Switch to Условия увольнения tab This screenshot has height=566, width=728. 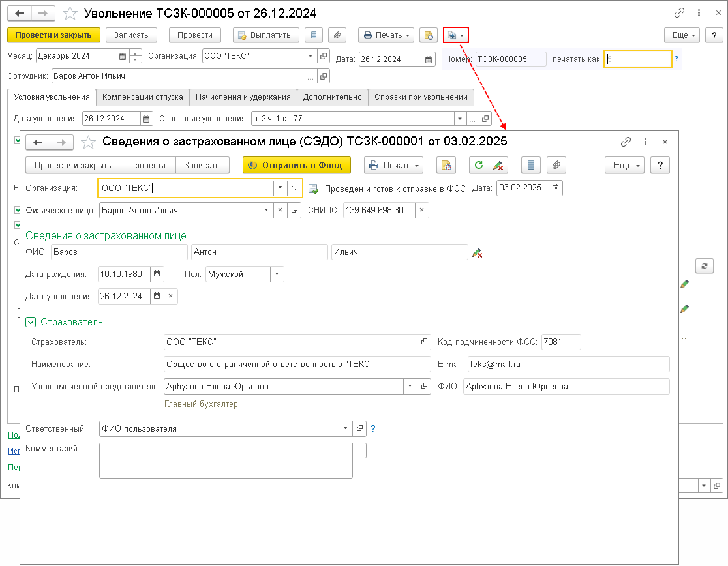pos(52,97)
